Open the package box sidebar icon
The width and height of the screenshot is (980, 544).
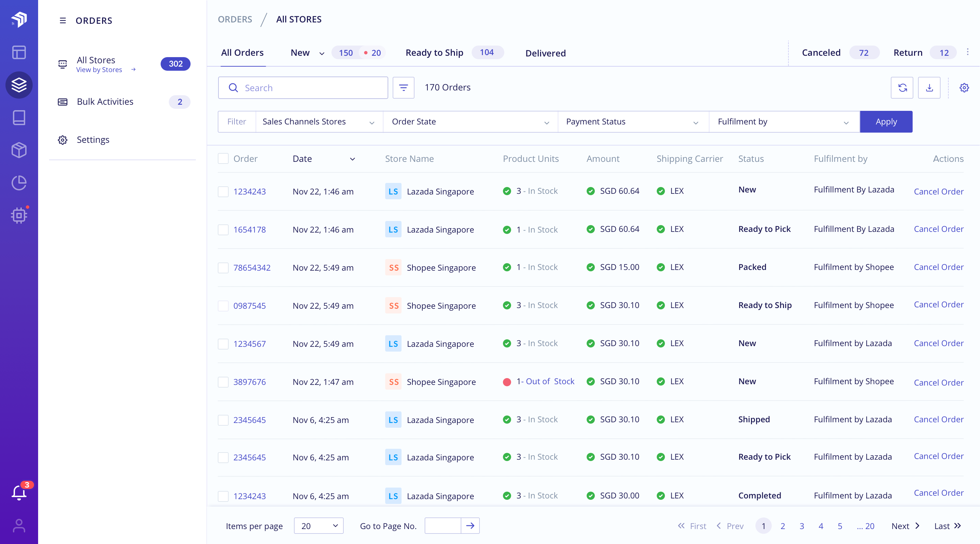(19, 150)
